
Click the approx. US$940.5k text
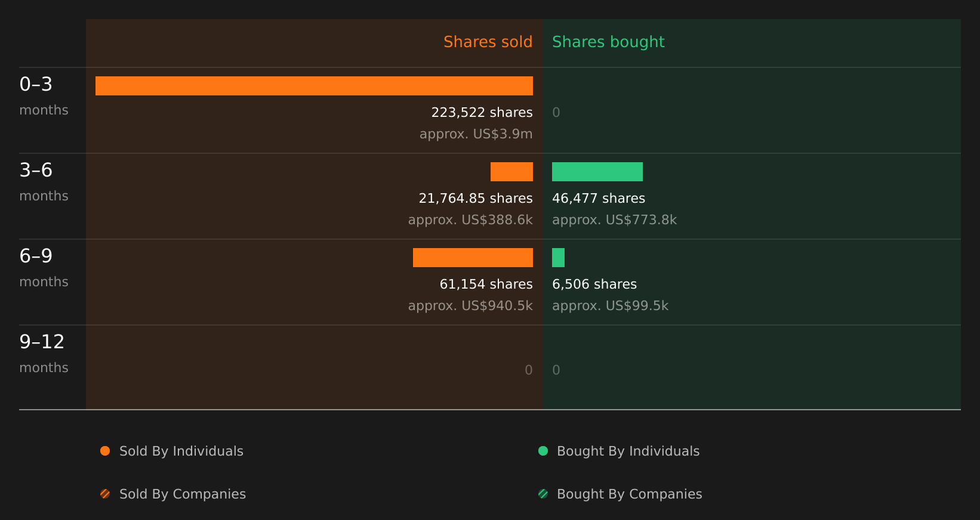coord(470,305)
